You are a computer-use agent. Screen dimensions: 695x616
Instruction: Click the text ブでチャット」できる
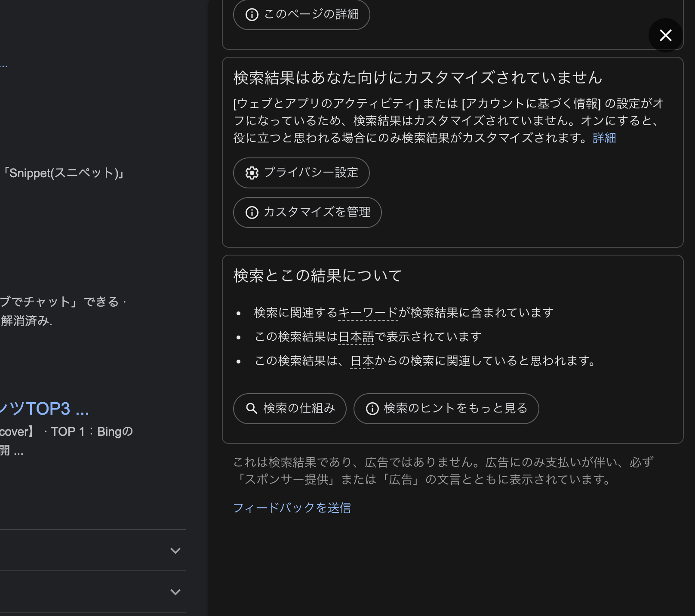click(x=59, y=302)
